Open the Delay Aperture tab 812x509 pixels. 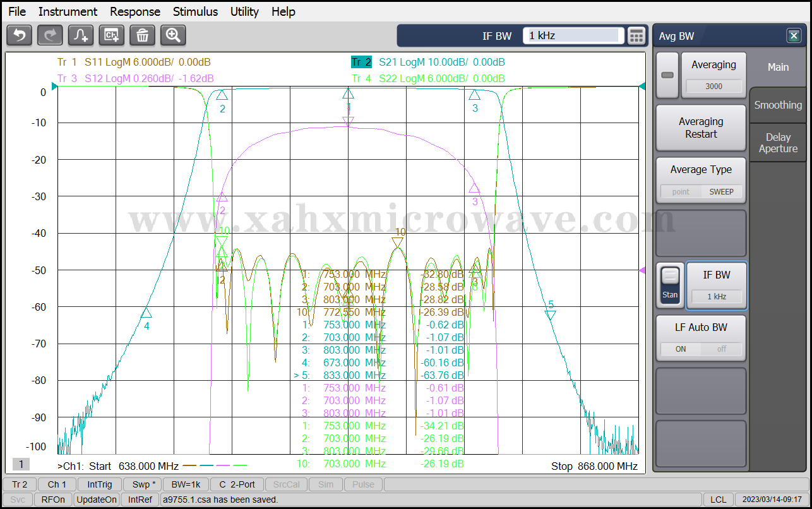click(x=778, y=143)
